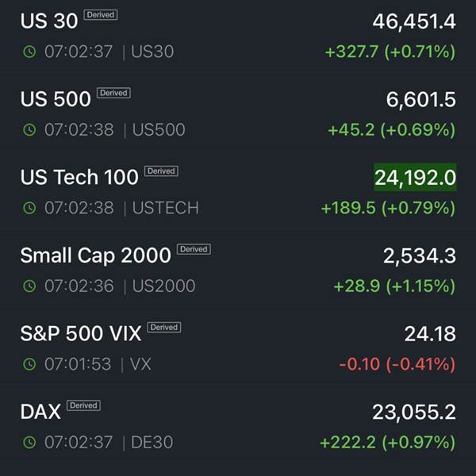The image size is (476, 476).
Task: Click the Derived badge next to DAX
Action: [x=83, y=405]
